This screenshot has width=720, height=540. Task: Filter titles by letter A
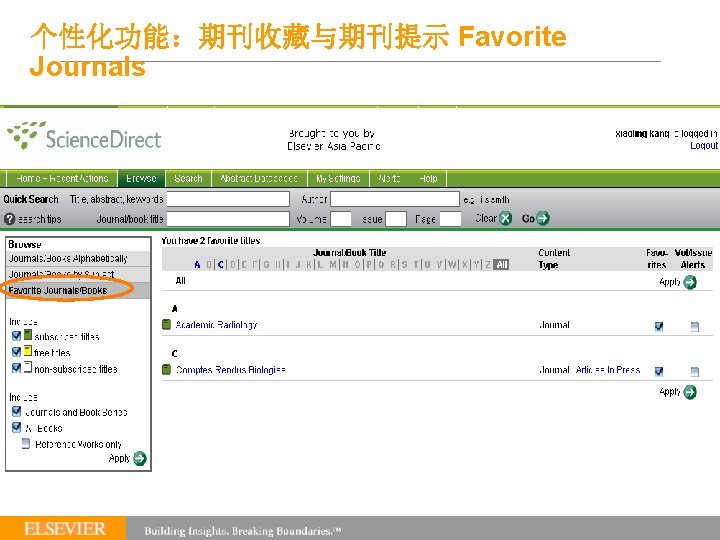pyautogui.click(x=197, y=264)
